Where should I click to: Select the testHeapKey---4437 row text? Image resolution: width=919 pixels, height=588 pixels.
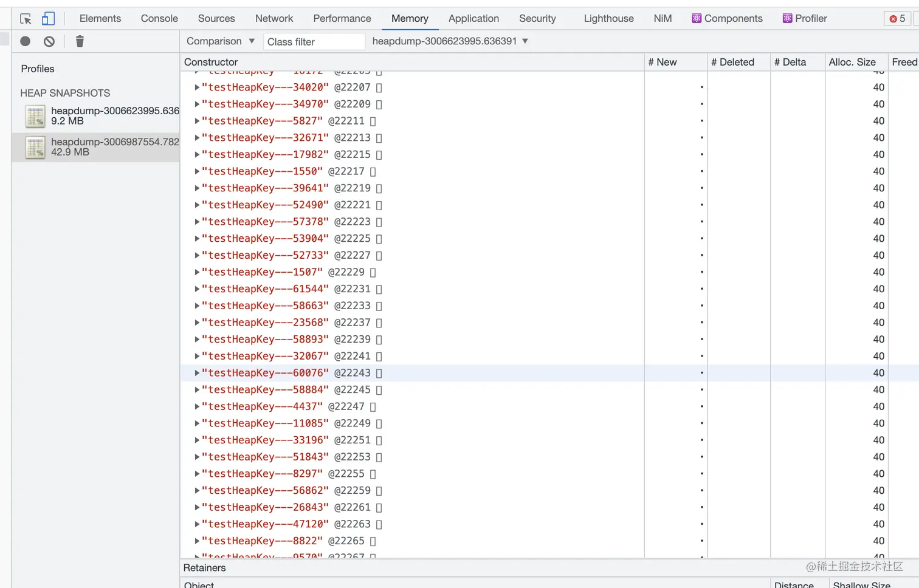[262, 407]
